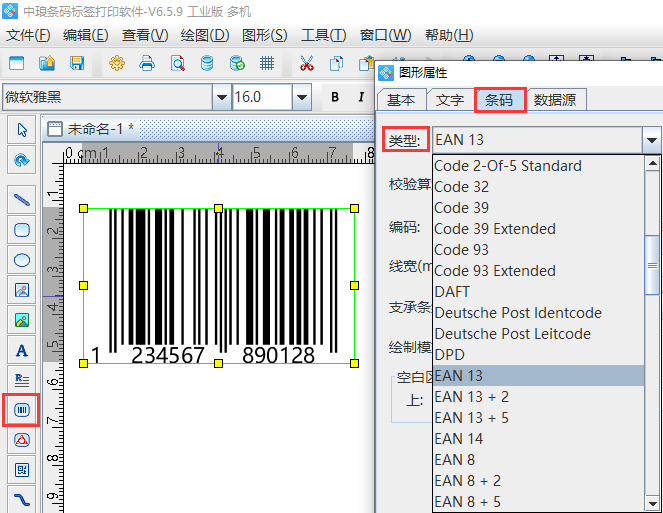Select the barcode drawing tool
Viewport: 663px width, 513px height.
(x=21, y=410)
